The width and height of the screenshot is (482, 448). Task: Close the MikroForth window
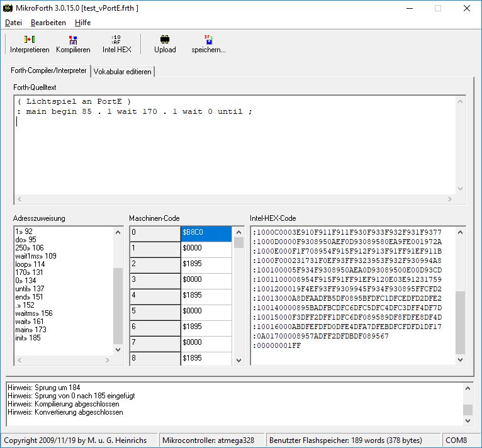pyautogui.click(x=467, y=8)
